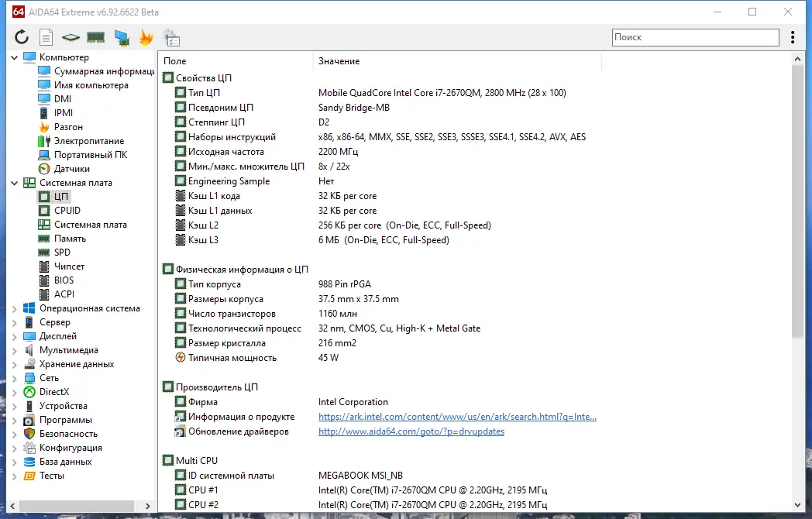Viewport: 812px width, 519px height.
Task: Open the flame stability test icon
Action: coord(146,37)
